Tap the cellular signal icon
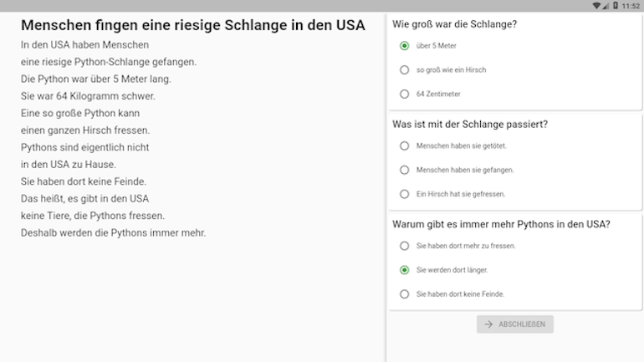Screen dimensions: 644x362 [x=606, y=6]
